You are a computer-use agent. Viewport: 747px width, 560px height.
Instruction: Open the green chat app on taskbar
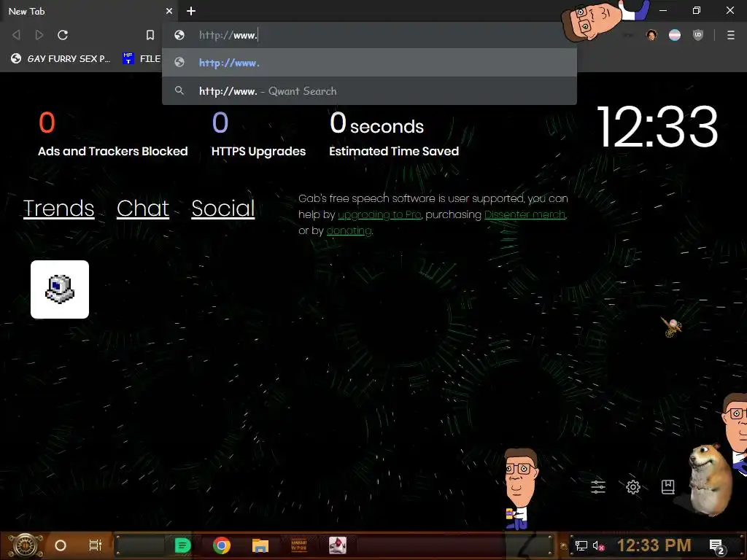182,545
